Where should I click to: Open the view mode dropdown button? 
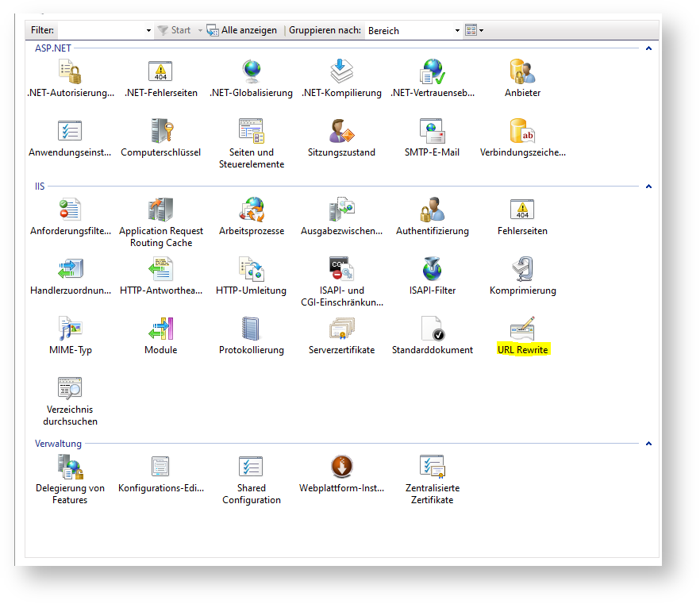tap(474, 30)
